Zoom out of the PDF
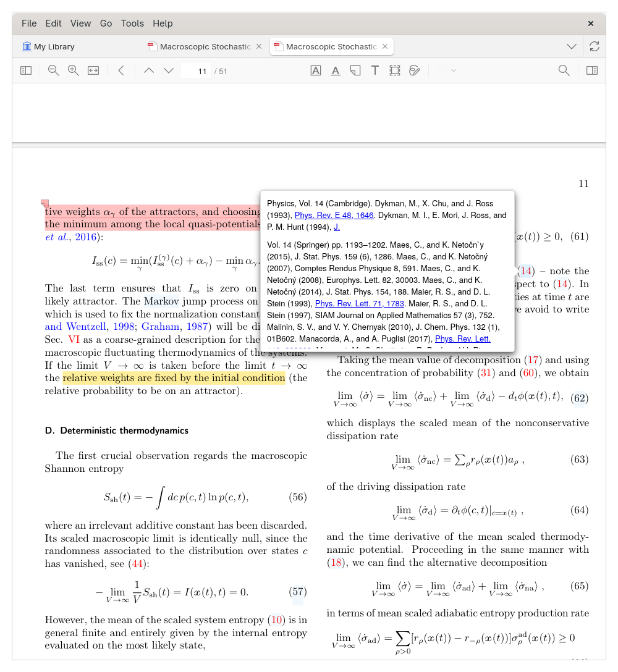The height and width of the screenshot is (672, 618). pos(54,70)
